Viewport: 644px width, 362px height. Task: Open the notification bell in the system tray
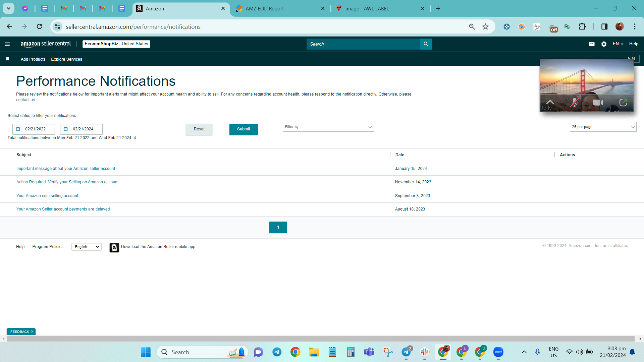tap(632, 352)
